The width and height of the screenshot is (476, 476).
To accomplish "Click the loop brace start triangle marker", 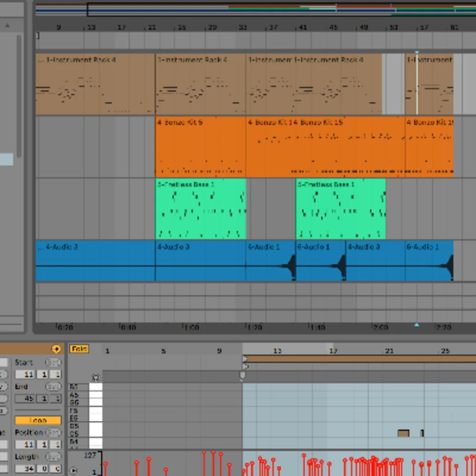I will pyautogui.click(x=245, y=359).
